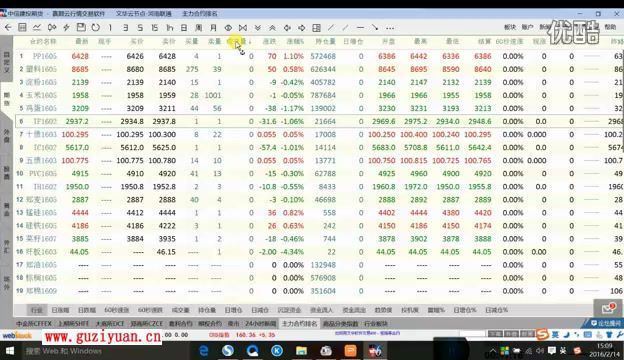Click the grid layout icon in toolbar
This screenshot has width=624, height=360.
click(316, 27)
